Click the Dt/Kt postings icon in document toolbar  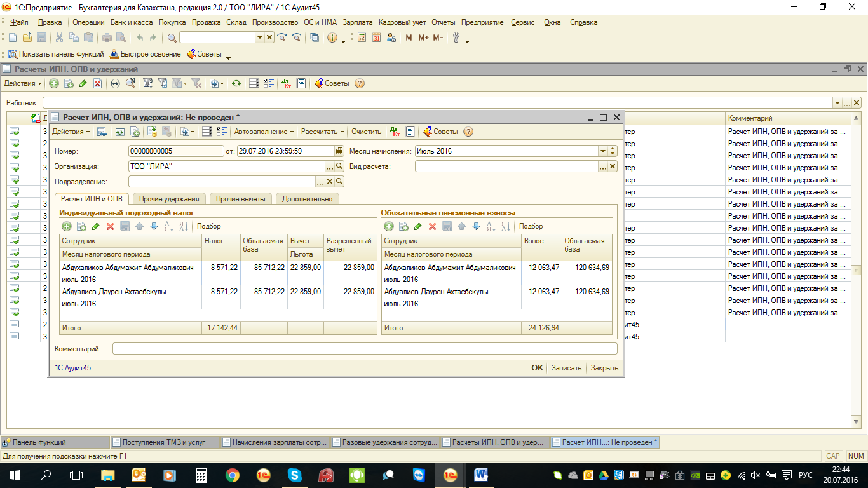396,132
